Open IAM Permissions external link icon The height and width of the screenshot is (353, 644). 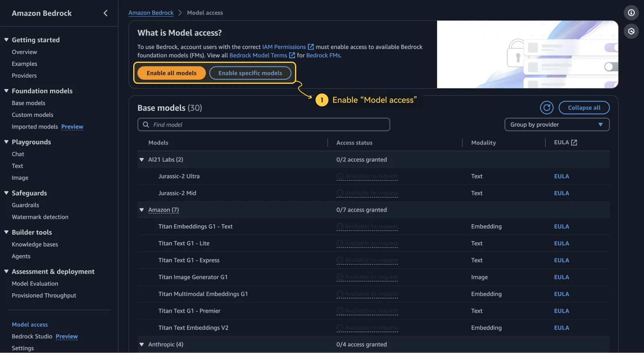[x=311, y=47]
